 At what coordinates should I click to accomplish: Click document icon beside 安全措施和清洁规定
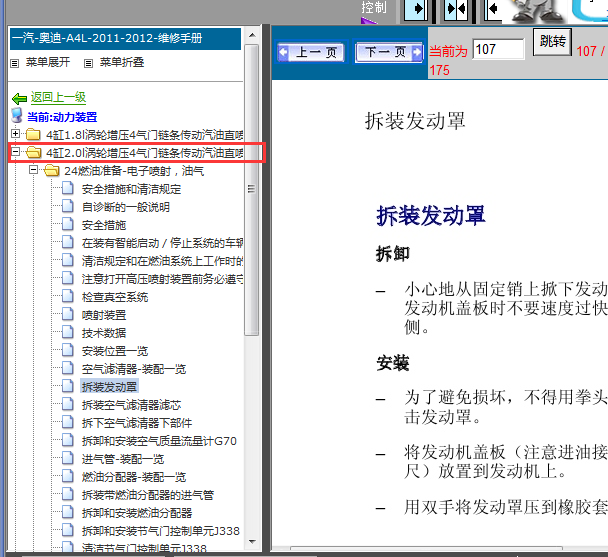[x=67, y=188]
